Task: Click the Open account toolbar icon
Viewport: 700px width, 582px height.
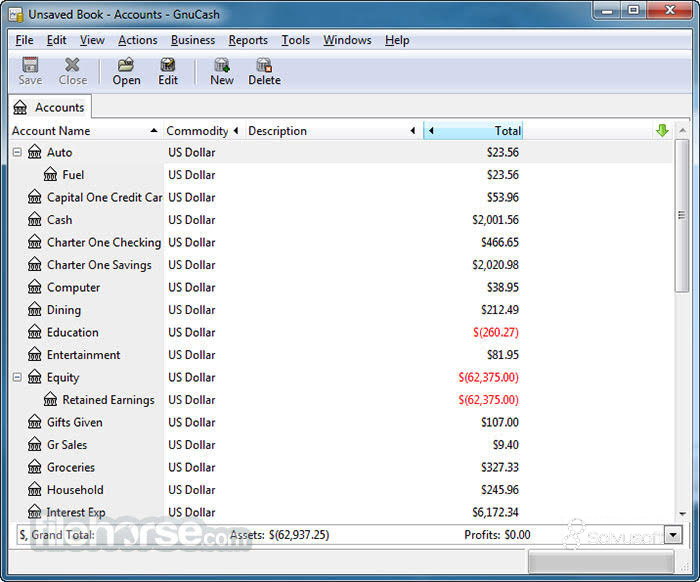Action: (126, 65)
